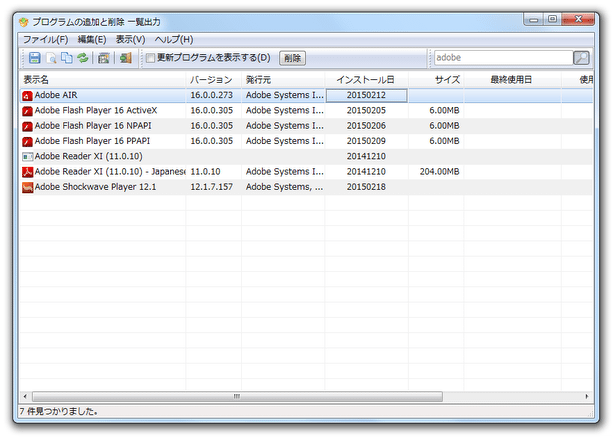This screenshot has height=438, width=613.
Task: Click the scrollbar right arrow
Action: [x=587, y=397]
